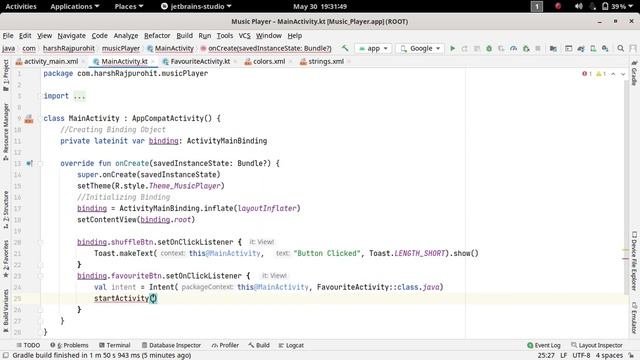640x360 pixels.
Task: Collapse the onCreate function fold marker
Action: (x=40, y=164)
